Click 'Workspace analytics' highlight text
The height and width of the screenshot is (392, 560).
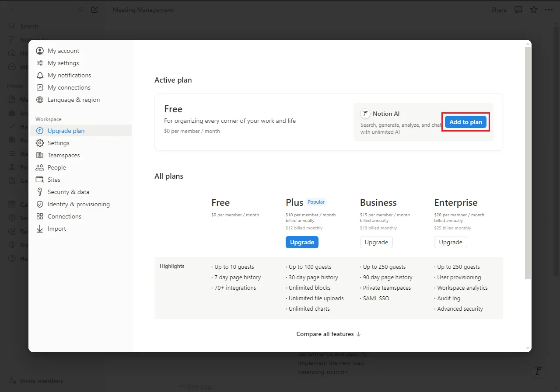click(x=462, y=288)
